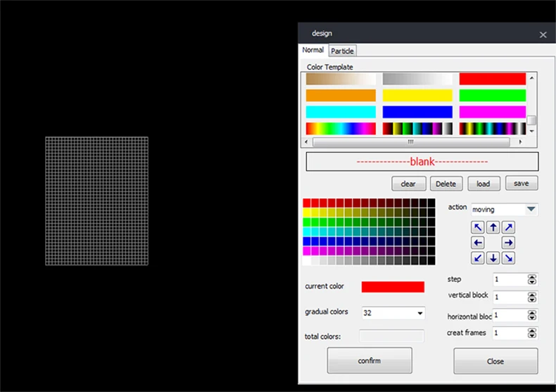
Task: Select the solid red color template
Action: pyautogui.click(x=492, y=79)
